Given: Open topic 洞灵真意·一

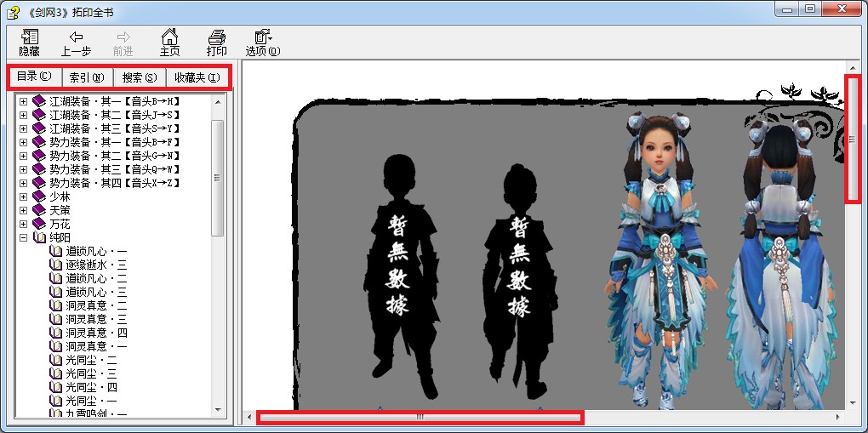Looking at the screenshot, I should 96,346.
